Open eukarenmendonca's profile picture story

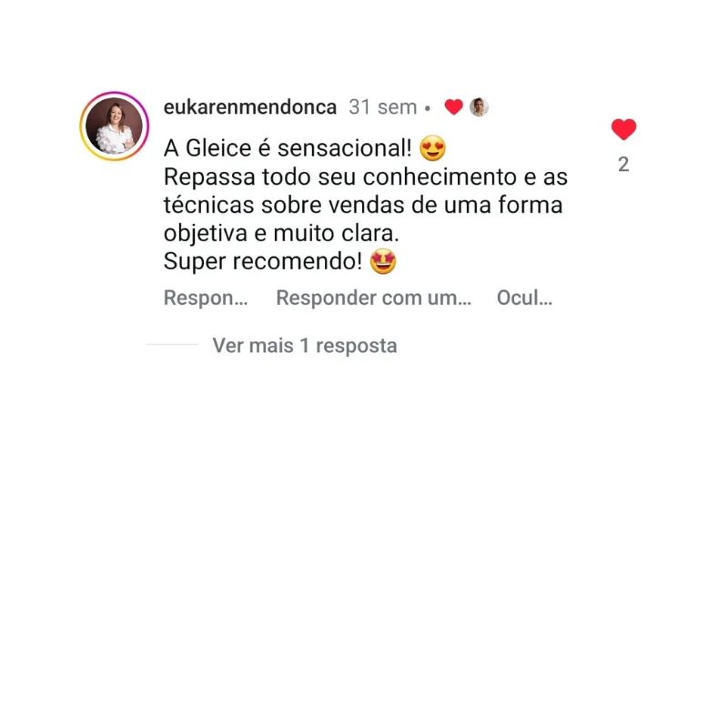[115, 126]
